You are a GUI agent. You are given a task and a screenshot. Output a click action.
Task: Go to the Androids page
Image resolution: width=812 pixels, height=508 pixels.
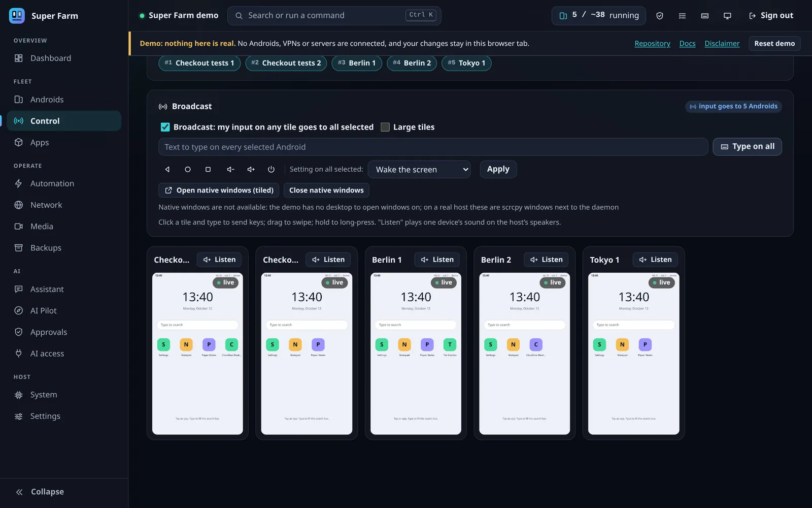coord(64,100)
